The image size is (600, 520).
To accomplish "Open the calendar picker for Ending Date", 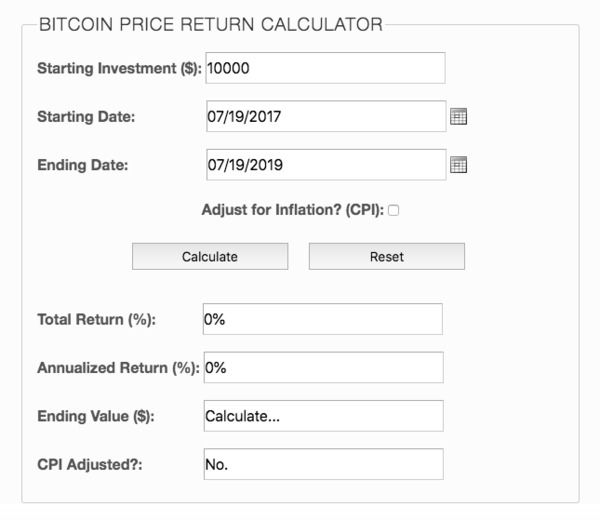I will 458,165.
